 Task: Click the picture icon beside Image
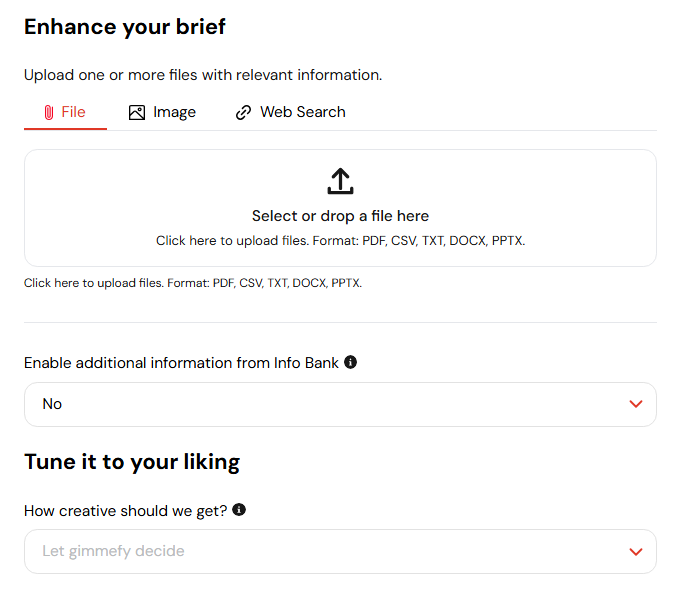(137, 113)
